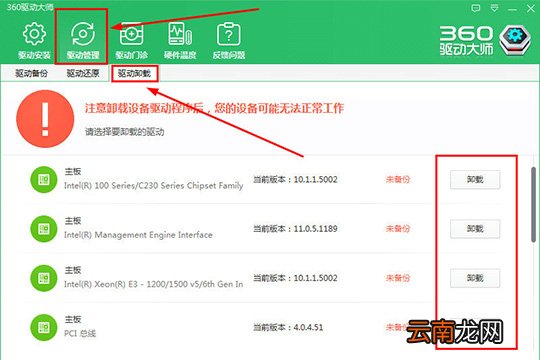Uninstall the Intel Management Engine Interface driver
This screenshot has height=360, width=540.
(475, 229)
